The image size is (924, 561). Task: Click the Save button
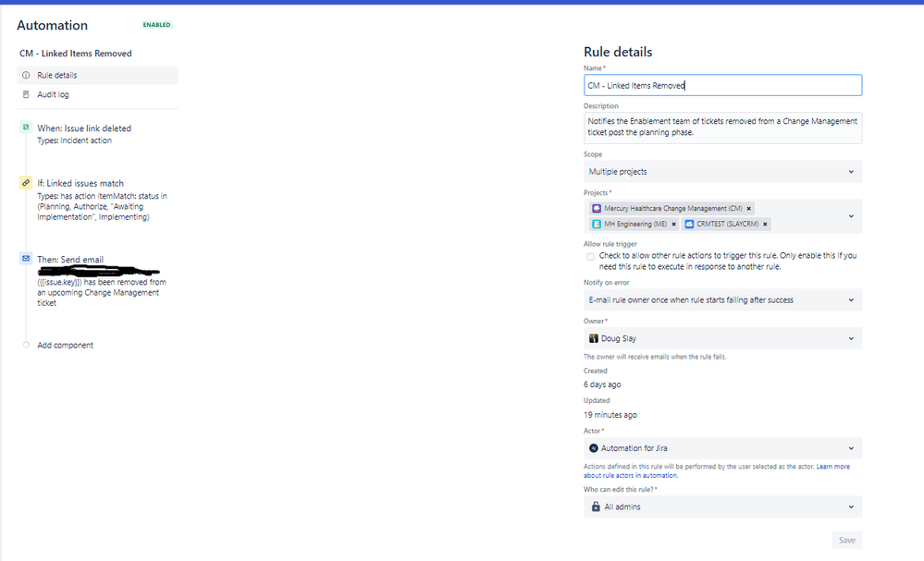pos(846,540)
